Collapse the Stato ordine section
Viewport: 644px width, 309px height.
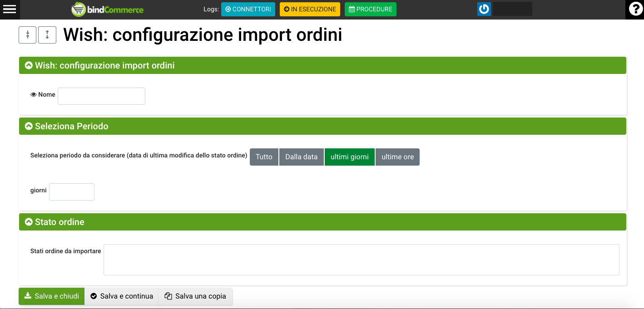point(29,222)
